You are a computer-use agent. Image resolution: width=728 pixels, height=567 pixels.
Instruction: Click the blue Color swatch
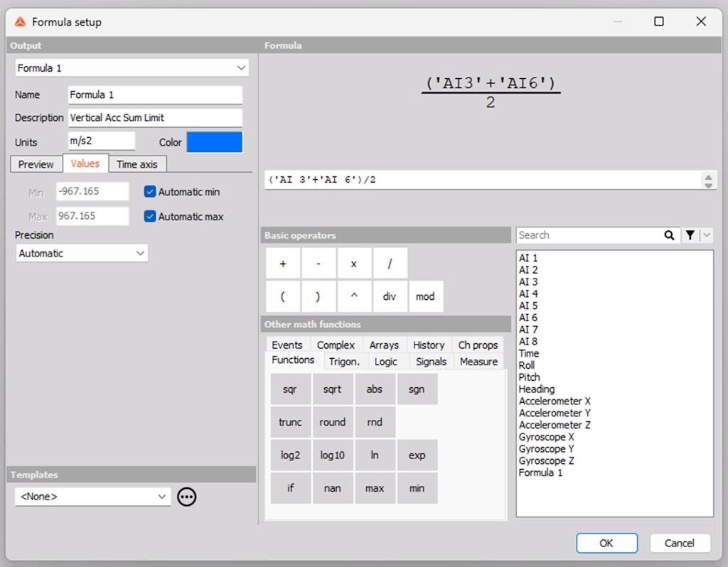(x=215, y=142)
